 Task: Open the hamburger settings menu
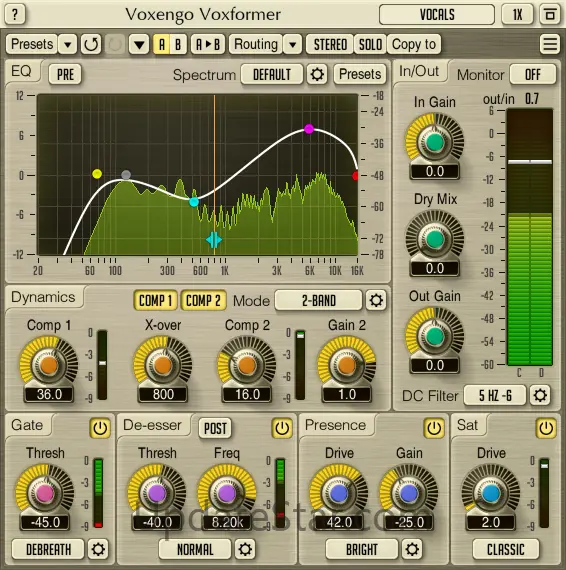pyautogui.click(x=550, y=44)
